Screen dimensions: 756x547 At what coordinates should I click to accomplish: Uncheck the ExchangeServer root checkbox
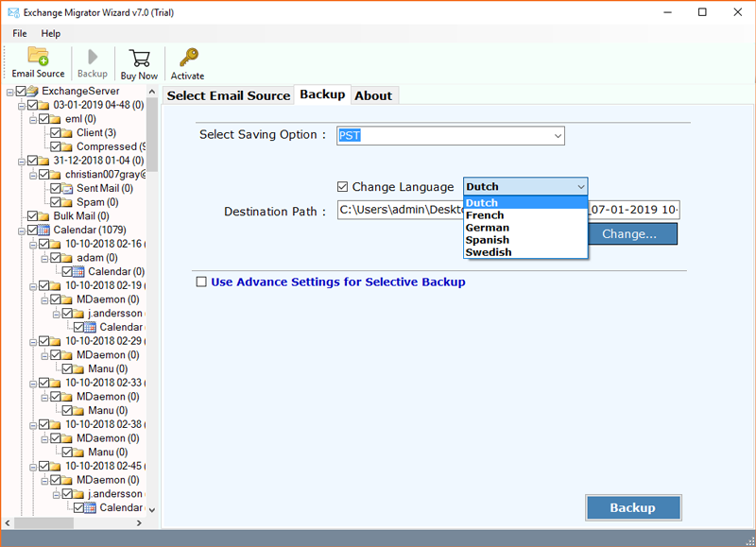pos(21,91)
